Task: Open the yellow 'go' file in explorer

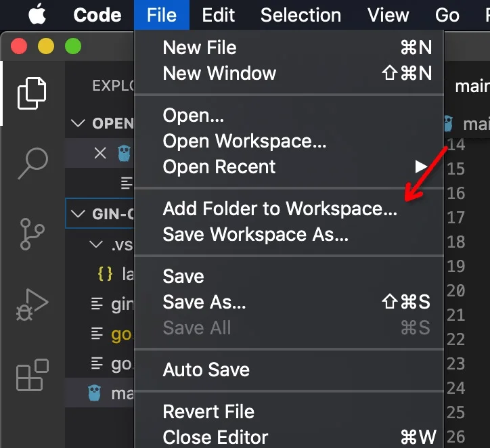Action: (x=99, y=334)
